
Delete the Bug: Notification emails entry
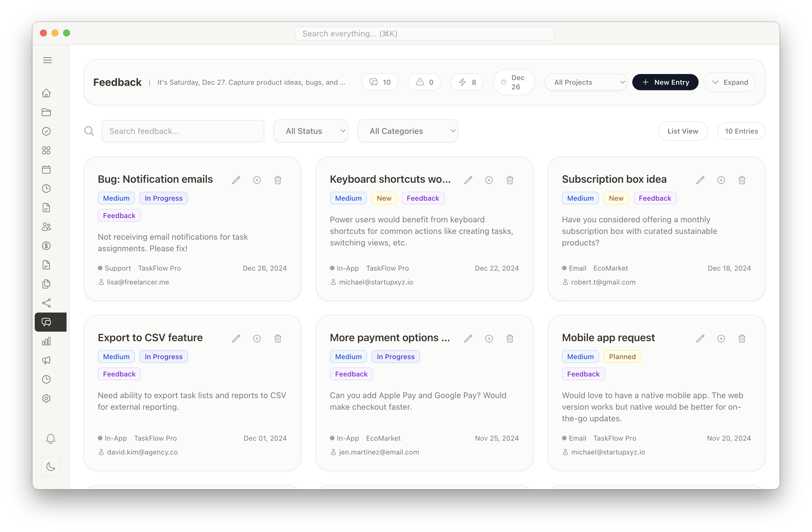(278, 180)
